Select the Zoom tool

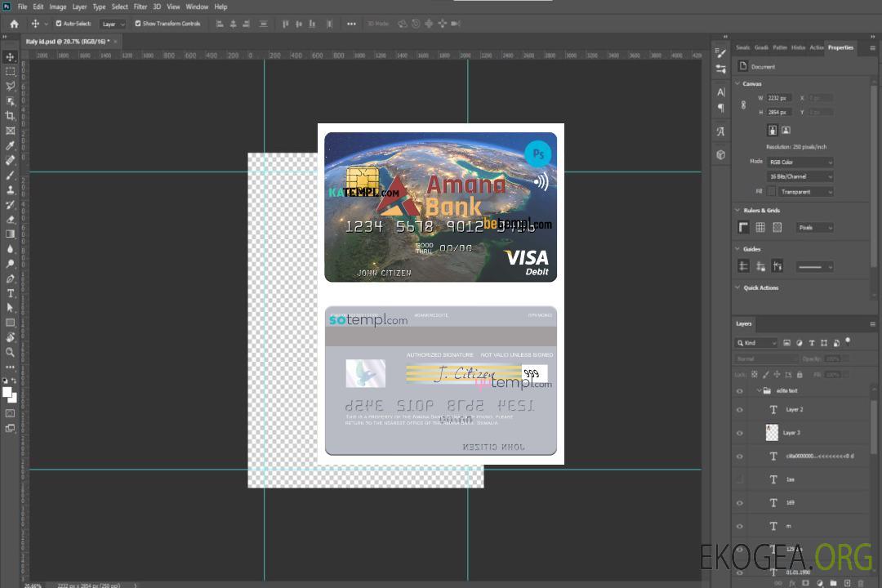(x=10, y=352)
